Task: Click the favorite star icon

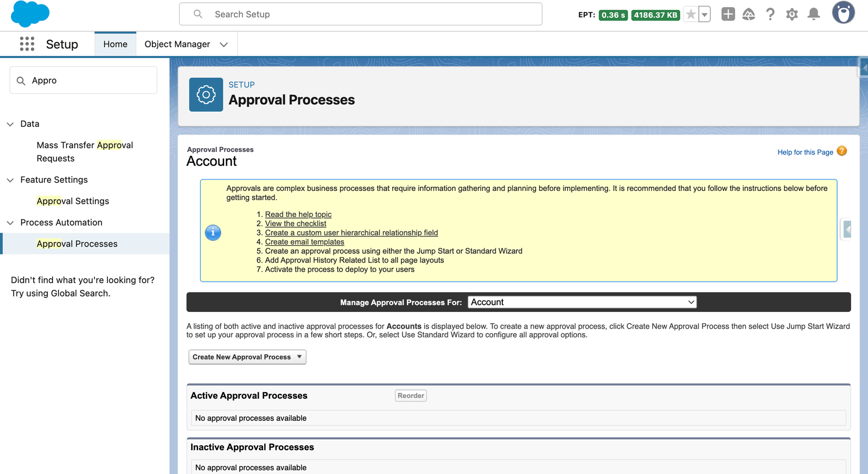Action: point(691,15)
